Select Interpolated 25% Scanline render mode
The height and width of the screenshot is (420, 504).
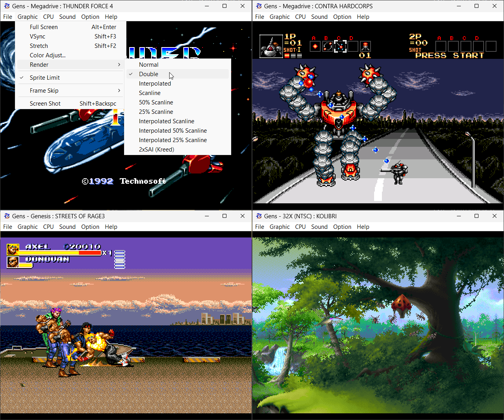point(177,140)
